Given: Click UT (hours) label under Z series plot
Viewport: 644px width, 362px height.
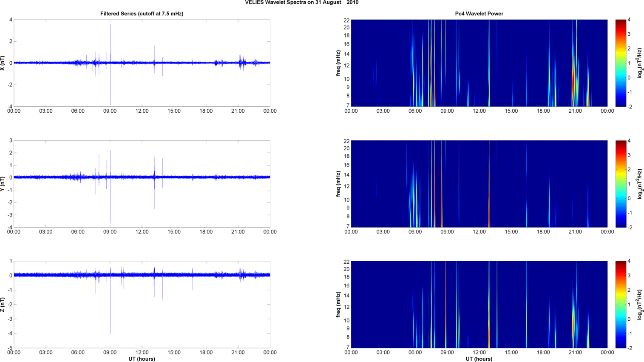Looking at the screenshot, I should [142, 359].
